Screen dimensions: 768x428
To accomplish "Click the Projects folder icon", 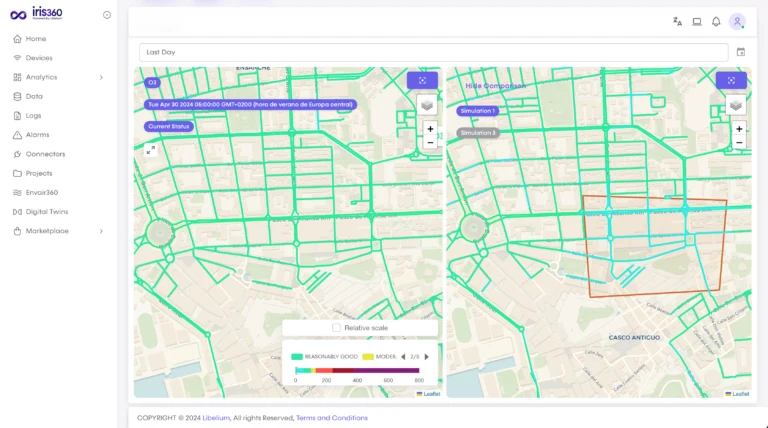I will pyautogui.click(x=17, y=173).
